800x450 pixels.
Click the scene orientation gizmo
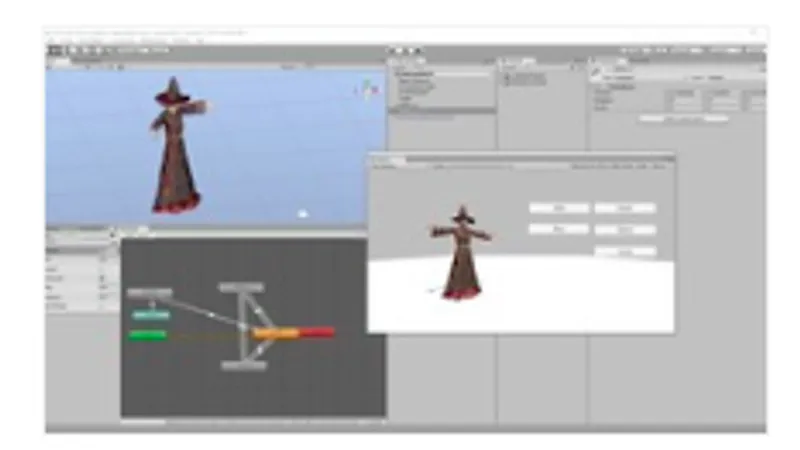click(367, 89)
